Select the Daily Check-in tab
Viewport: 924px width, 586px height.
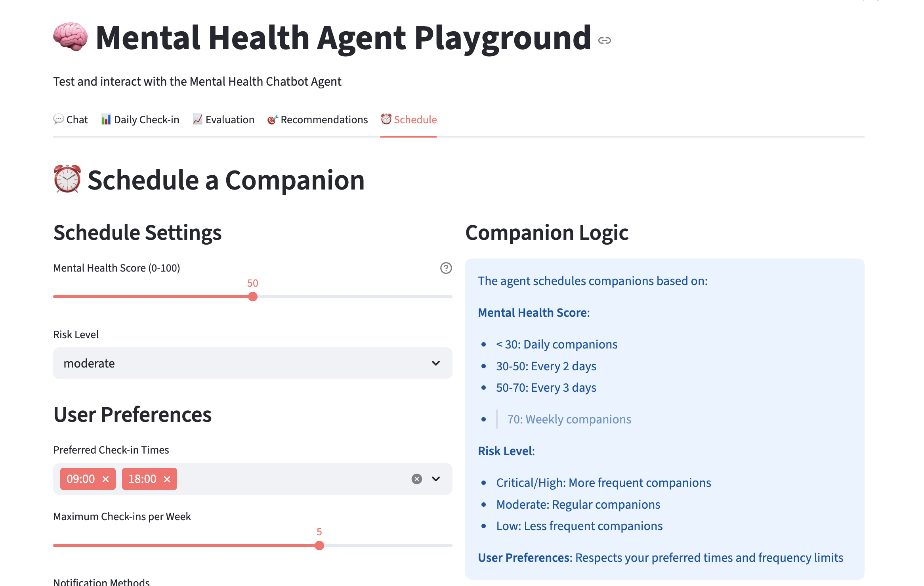pos(146,119)
